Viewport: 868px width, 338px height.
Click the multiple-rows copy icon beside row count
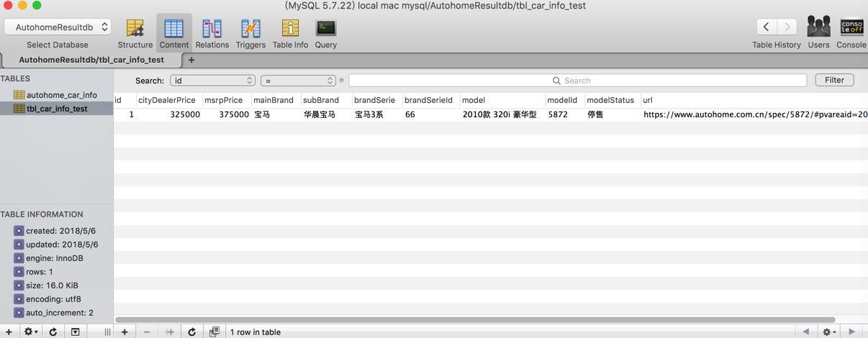(214, 332)
